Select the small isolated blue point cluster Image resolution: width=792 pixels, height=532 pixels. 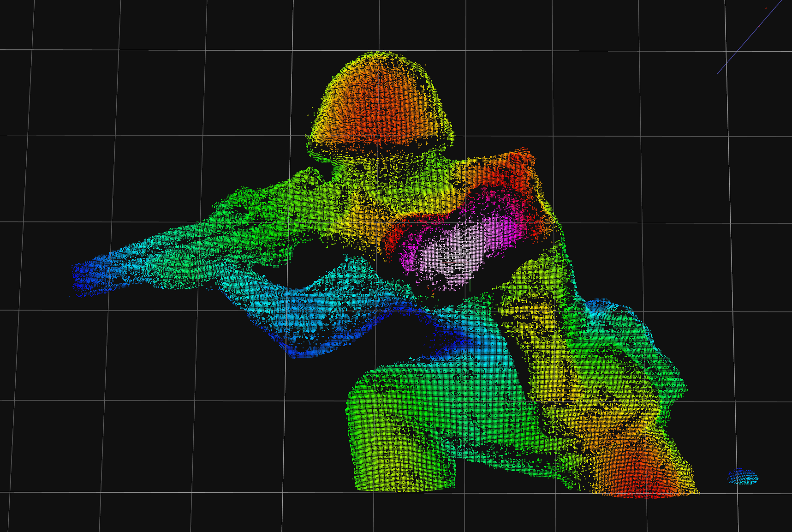[x=742, y=477]
